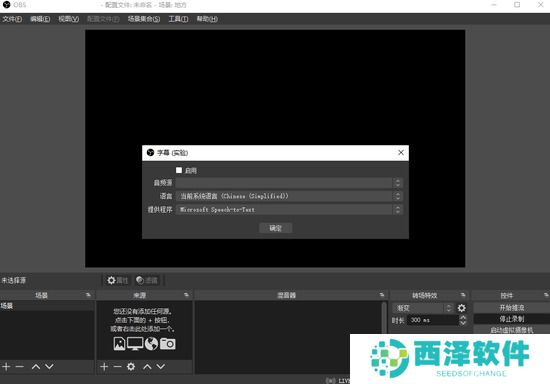Open the 语言 language dropdown
The height and width of the screenshot is (384, 550).
[289, 196]
